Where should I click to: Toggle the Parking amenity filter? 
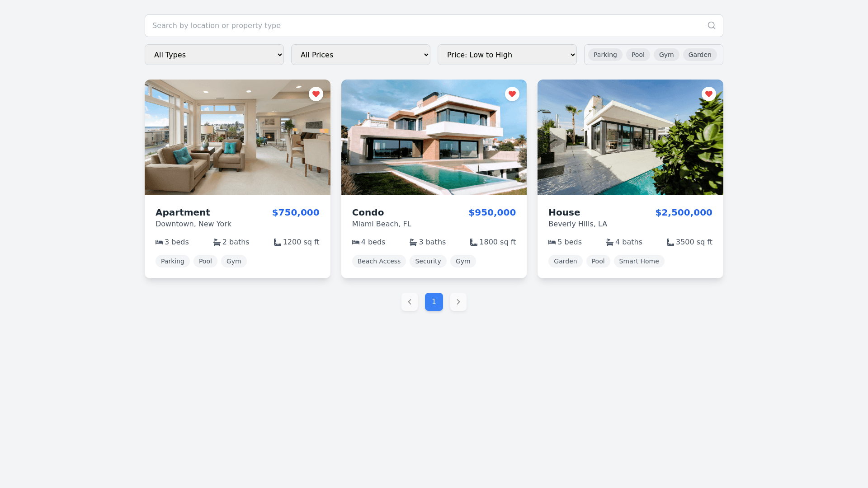[x=605, y=55]
